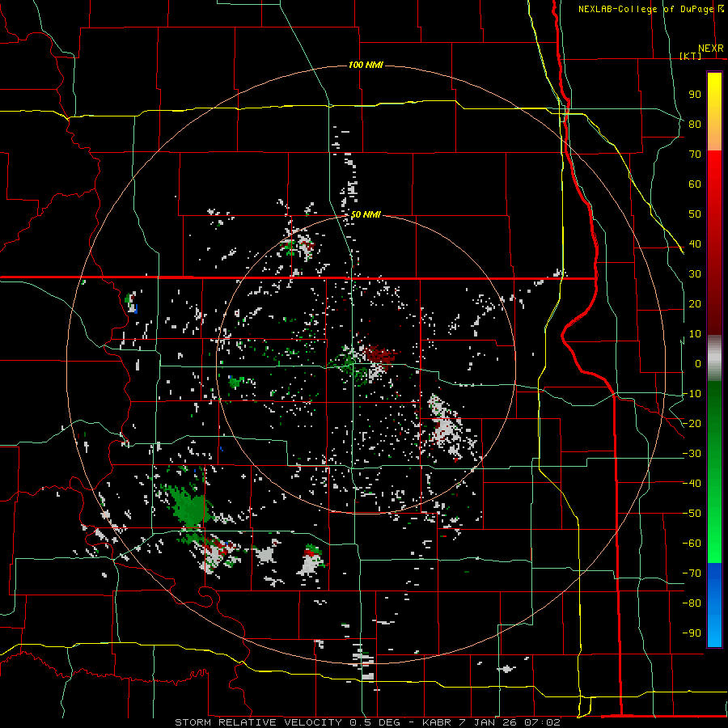Click the '-10' value on the color scale

(x=692, y=394)
